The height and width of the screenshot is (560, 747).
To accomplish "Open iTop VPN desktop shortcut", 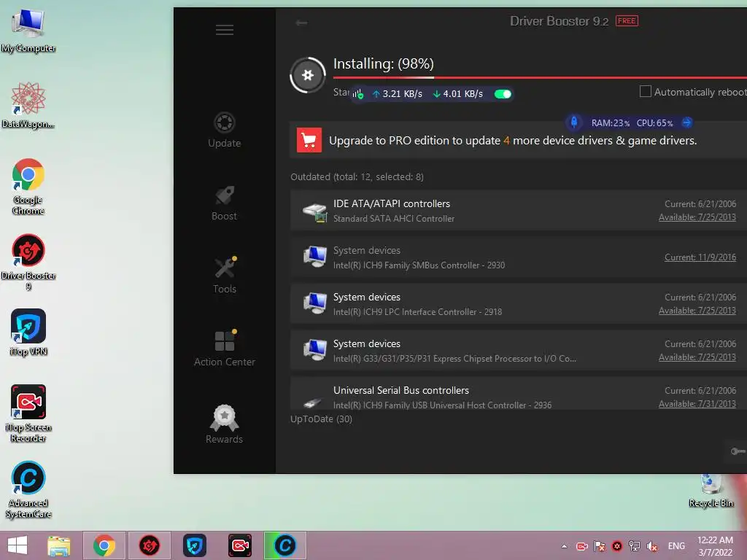I will click(28, 332).
